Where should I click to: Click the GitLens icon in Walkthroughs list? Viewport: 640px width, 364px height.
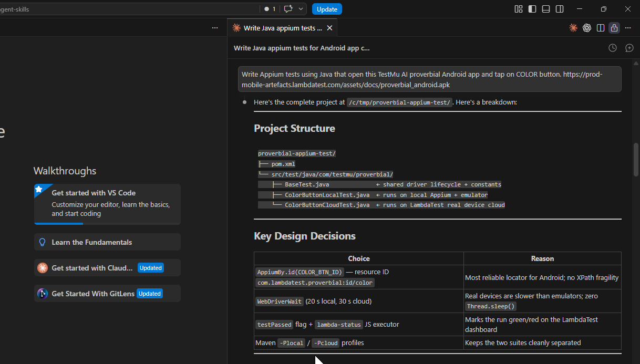tap(43, 294)
